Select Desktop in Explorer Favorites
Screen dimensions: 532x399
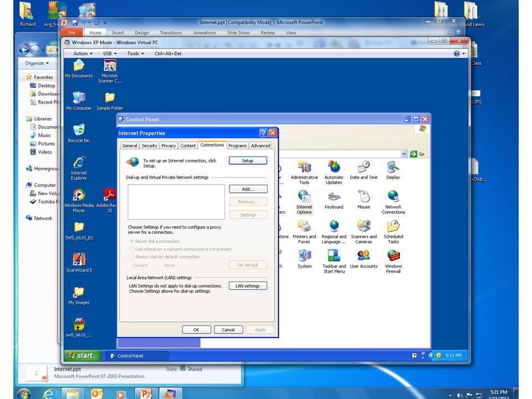tap(43, 85)
